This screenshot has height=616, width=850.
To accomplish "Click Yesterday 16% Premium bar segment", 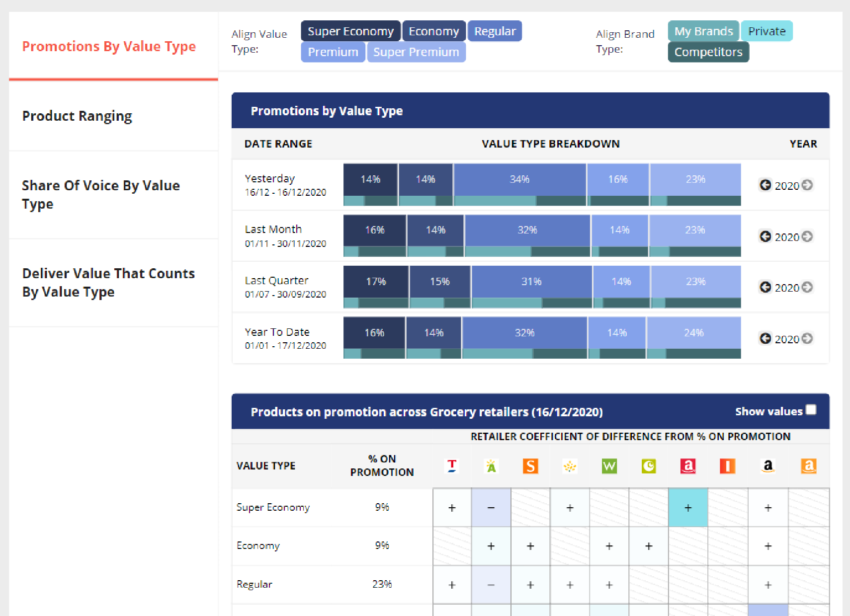I will pyautogui.click(x=618, y=179).
